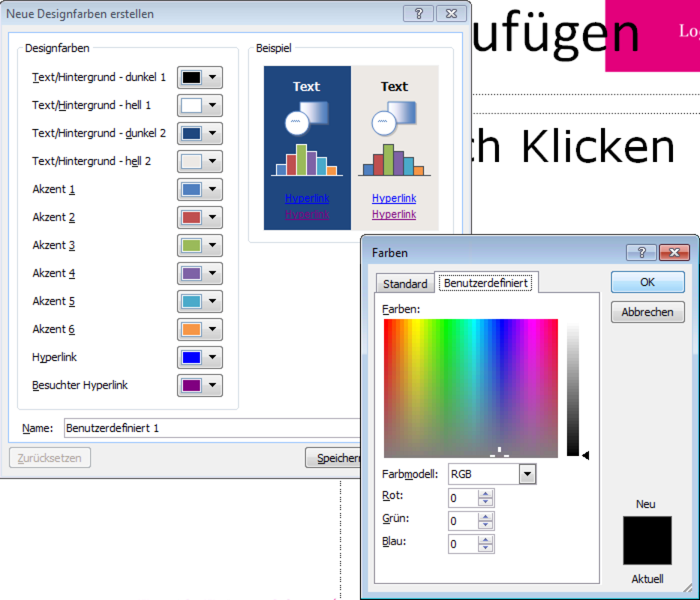
Task: Click the luminance brightness slider bar
Action: pos(572,388)
